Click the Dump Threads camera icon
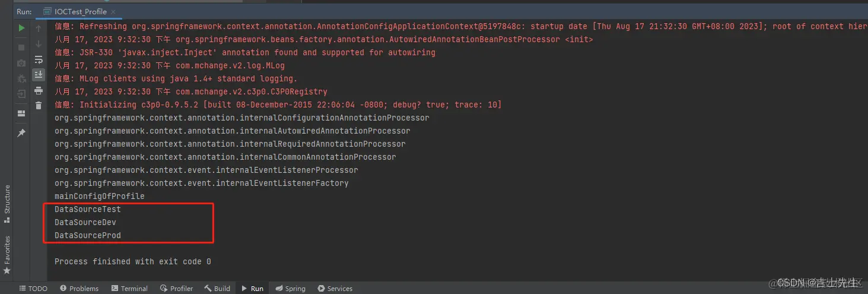The height and width of the screenshot is (294, 868). click(x=21, y=62)
